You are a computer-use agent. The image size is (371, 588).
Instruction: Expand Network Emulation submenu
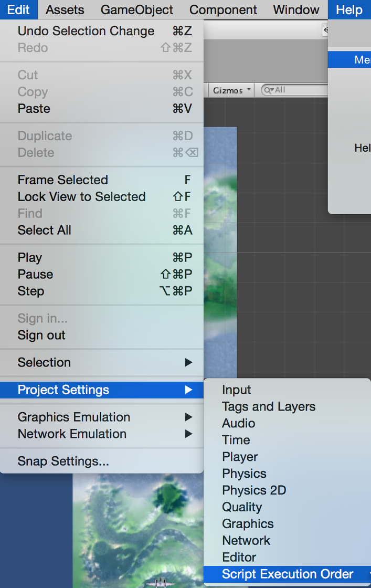(72, 434)
